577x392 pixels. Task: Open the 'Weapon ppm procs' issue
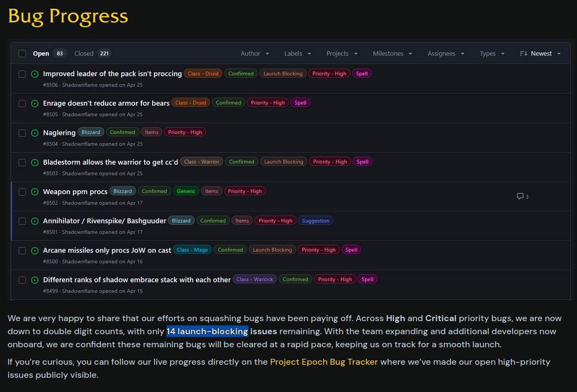75,191
